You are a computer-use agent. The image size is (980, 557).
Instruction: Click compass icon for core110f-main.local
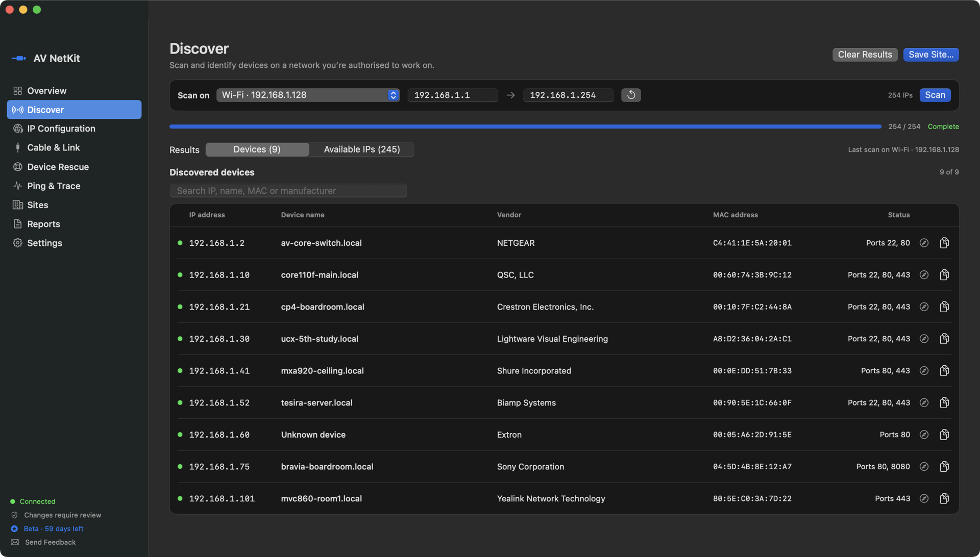pyautogui.click(x=924, y=275)
